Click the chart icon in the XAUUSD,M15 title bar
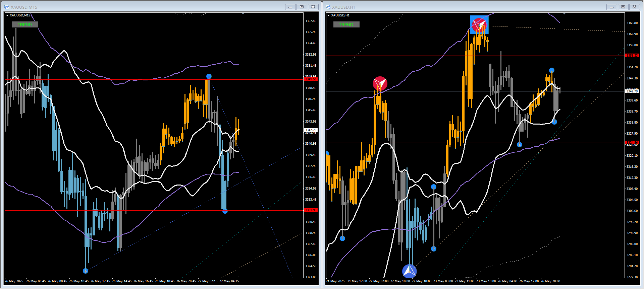Viewport: 644px width, 289px height. coord(7,7)
